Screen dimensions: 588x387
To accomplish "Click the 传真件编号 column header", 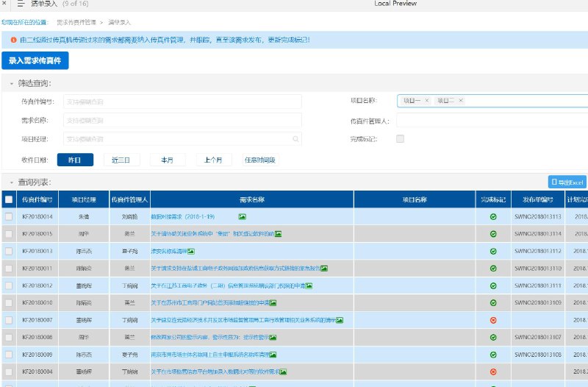I will [x=37, y=199].
